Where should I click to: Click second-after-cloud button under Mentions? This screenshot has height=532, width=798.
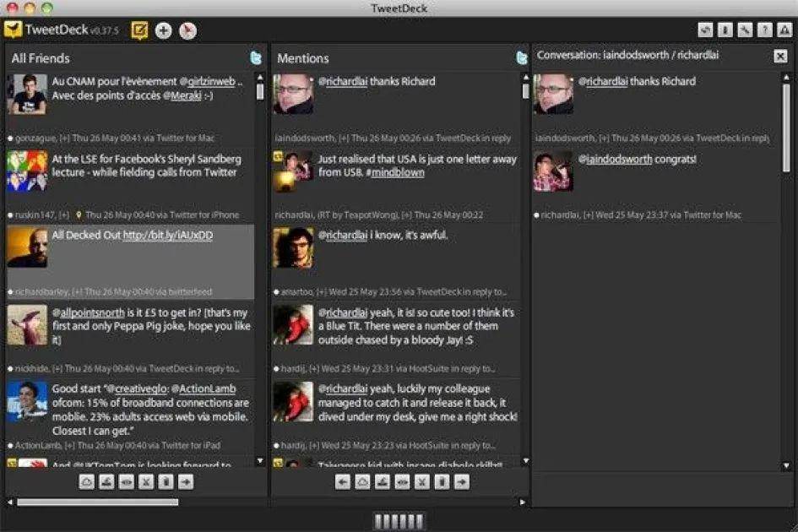pyautogui.click(x=383, y=481)
